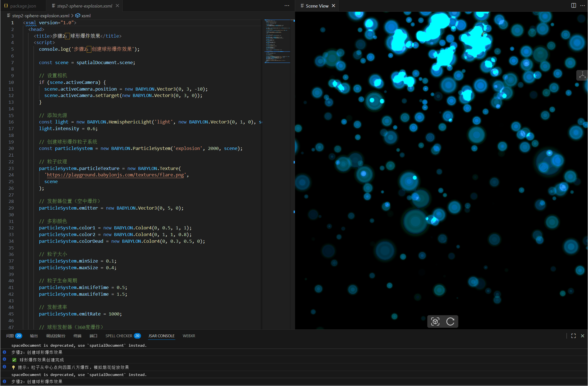The width and height of the screenshot is (588, 386).
Task: Open code editor more actions ellipsis
Action: click(x=287, y=6)
